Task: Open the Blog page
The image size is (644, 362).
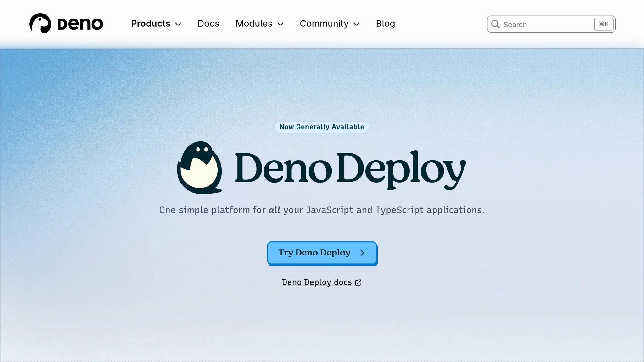Action: (385, 24)
